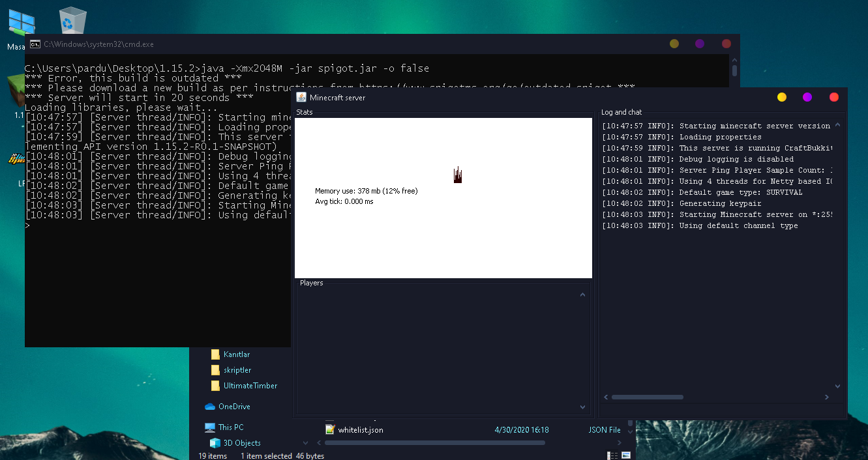
Task: Click the Server will start in 20 seconds line
Action: [x=139, y=98]
